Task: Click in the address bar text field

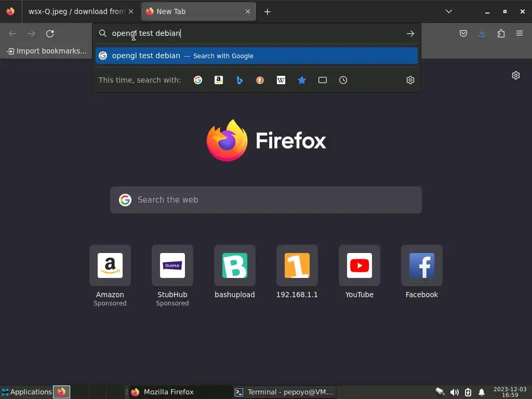Action: tap(257, 33)
